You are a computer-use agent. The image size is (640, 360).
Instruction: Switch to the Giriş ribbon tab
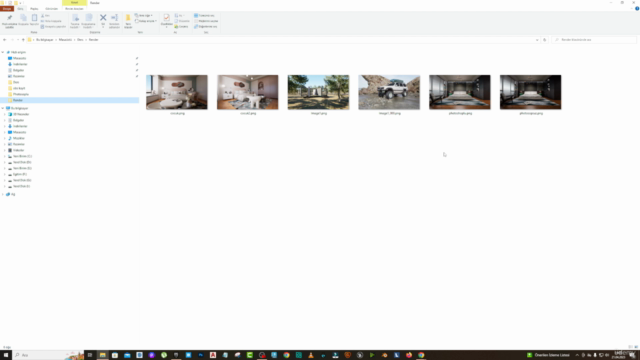click(20, 9)
